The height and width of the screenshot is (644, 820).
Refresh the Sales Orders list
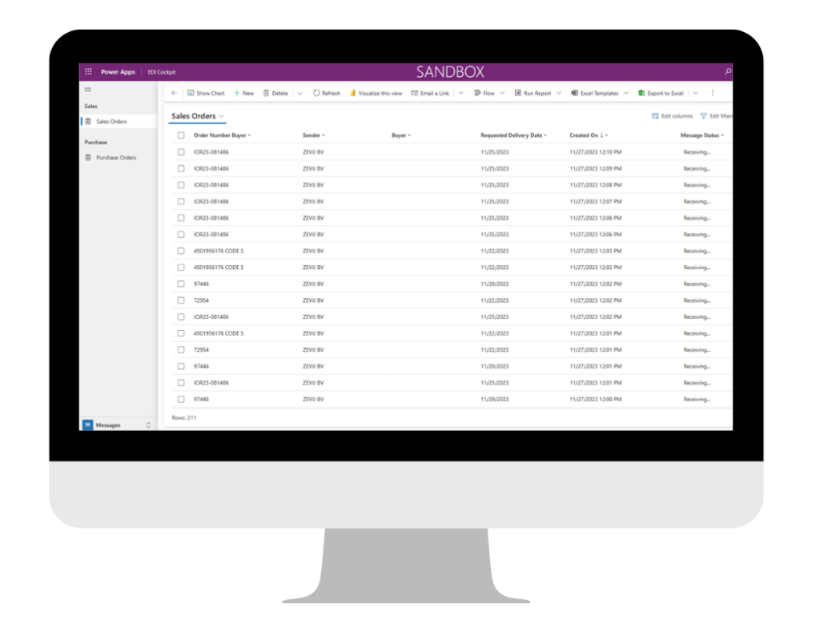pos(327,93)
